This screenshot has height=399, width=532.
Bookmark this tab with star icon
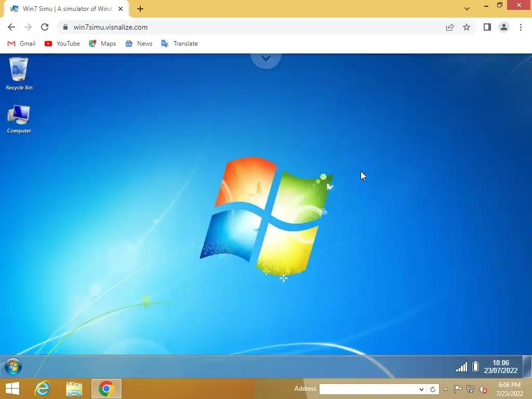467,27
